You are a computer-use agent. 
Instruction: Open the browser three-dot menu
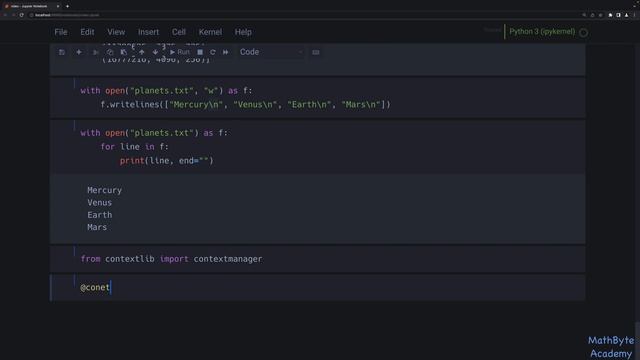635,15
